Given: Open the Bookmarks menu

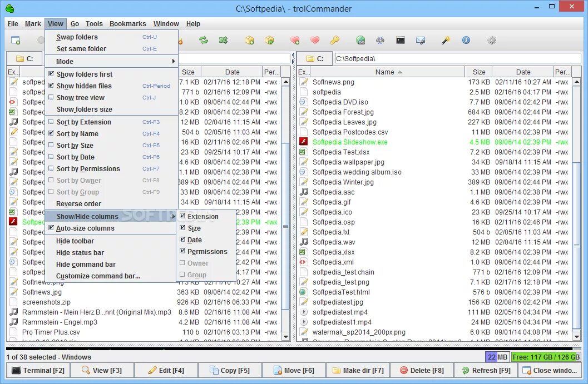Looking at the screenshot, I should (x=127, y=23).
